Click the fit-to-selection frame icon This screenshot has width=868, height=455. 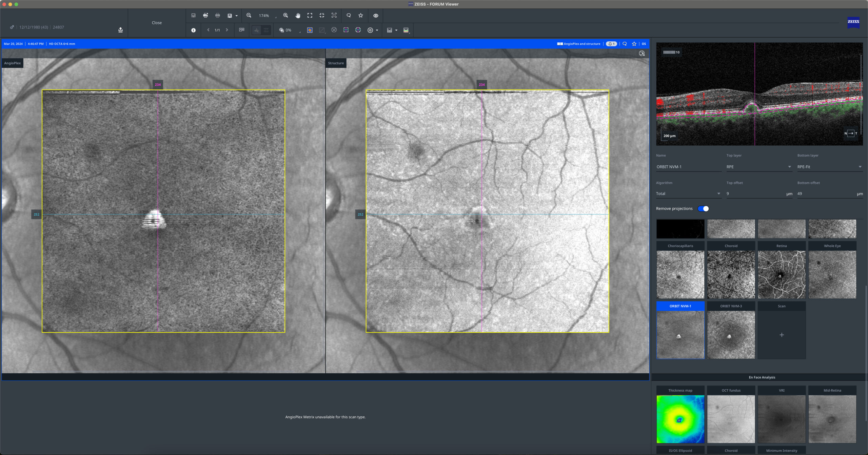[x=334, y=16]
